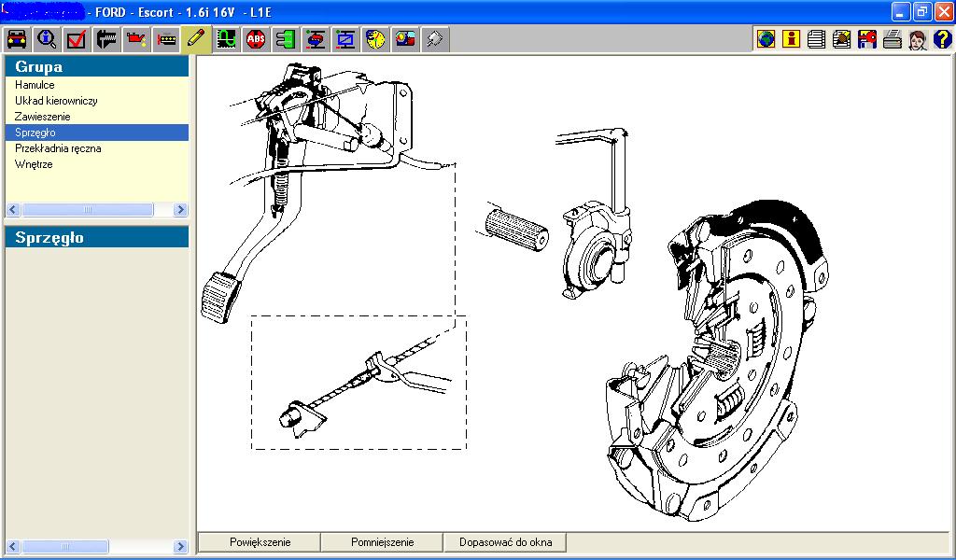Select Układ kierowniczy group item
Viewport: 956px width, 560px height.
[x=56, y=101]
